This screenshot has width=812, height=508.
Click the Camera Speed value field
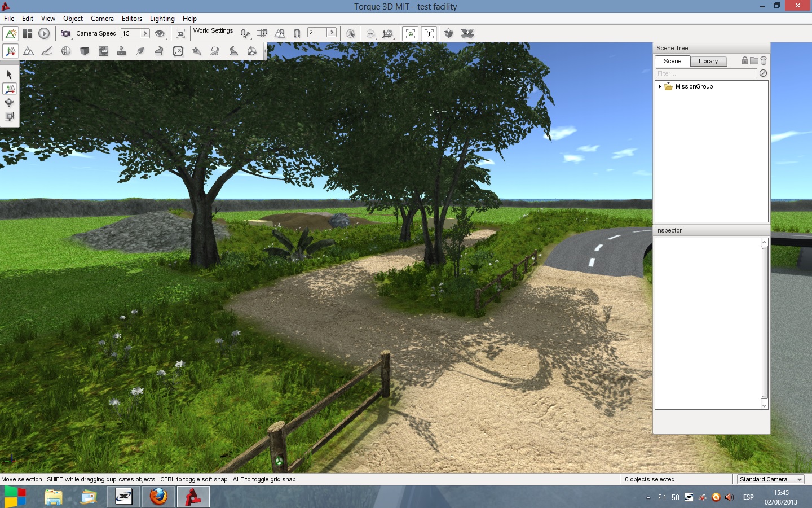click(130, 33)
